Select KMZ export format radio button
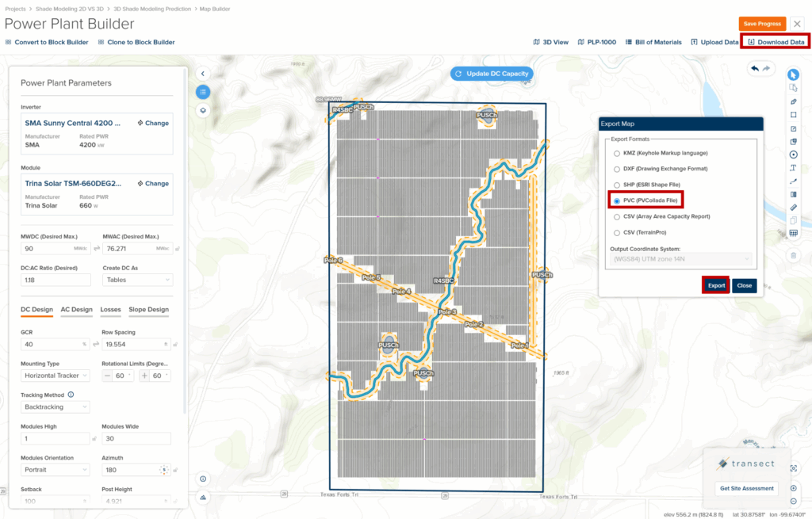 click(x=616, y=153)
